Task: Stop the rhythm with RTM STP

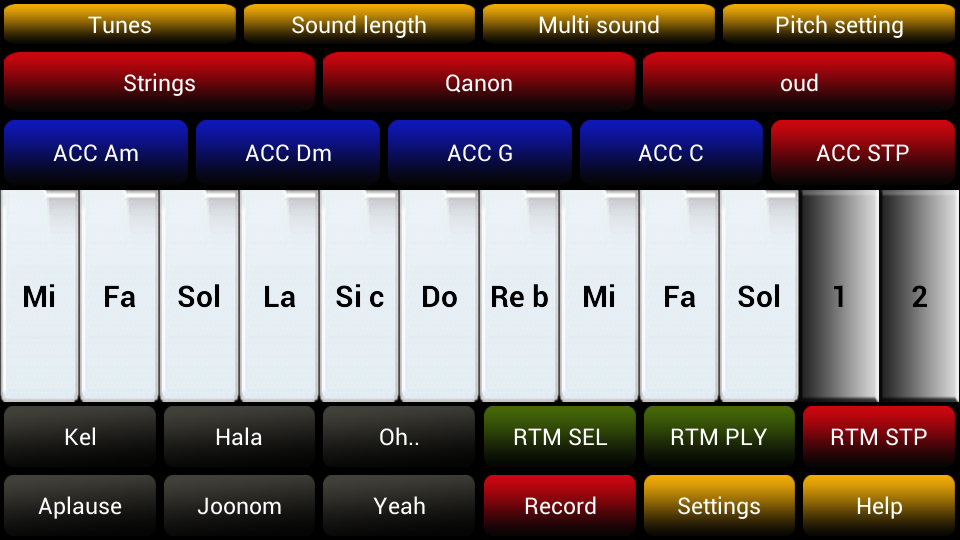Action: [879, 437]
